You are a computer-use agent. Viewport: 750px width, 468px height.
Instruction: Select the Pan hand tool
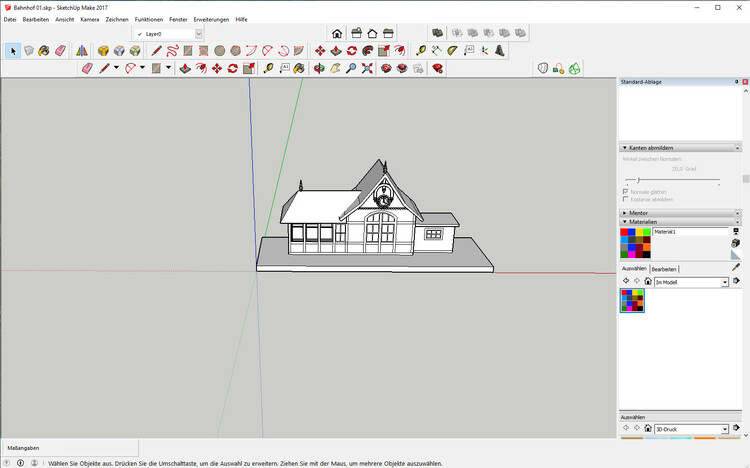tap(335, 68)
